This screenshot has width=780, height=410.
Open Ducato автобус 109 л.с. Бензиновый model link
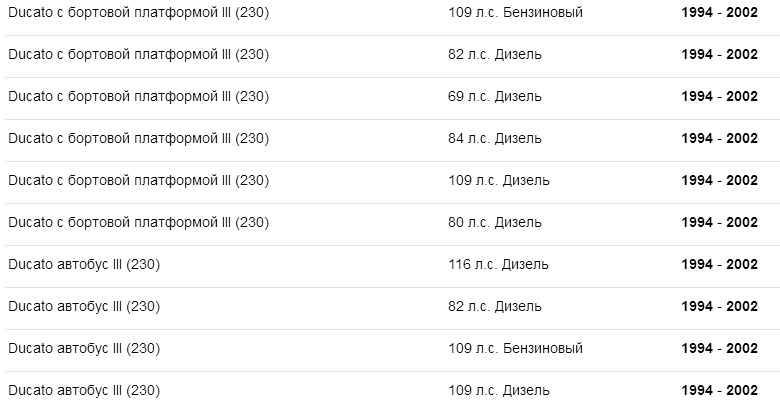point(84,349)
